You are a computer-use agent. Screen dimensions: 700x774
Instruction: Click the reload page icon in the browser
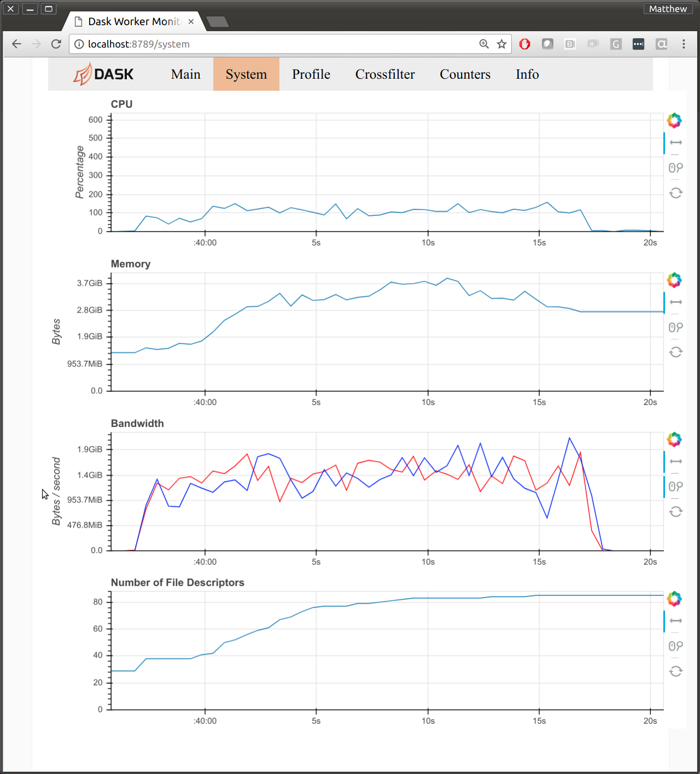[x=56, y=44]
